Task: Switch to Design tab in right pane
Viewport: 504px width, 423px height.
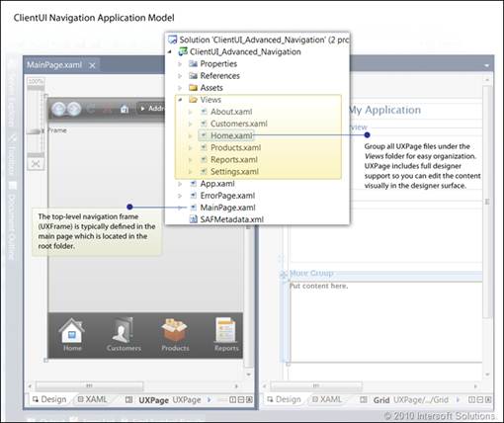Action: point(285,399)
